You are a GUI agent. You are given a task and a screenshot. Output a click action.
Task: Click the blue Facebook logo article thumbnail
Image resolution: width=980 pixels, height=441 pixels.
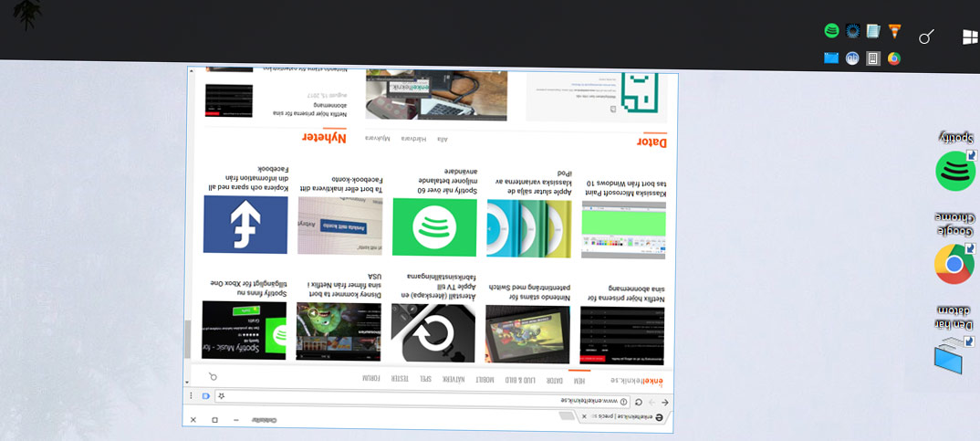tap(245, 225)
